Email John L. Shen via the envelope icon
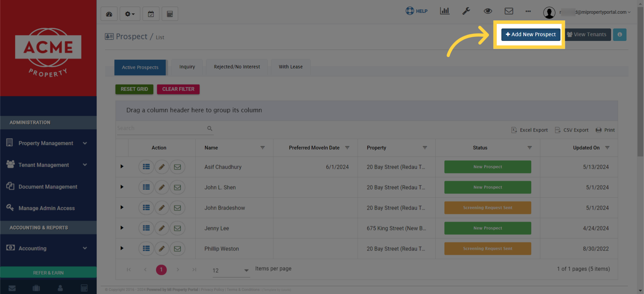The width and height of the screenshot is (644, 294). (177, 187)
